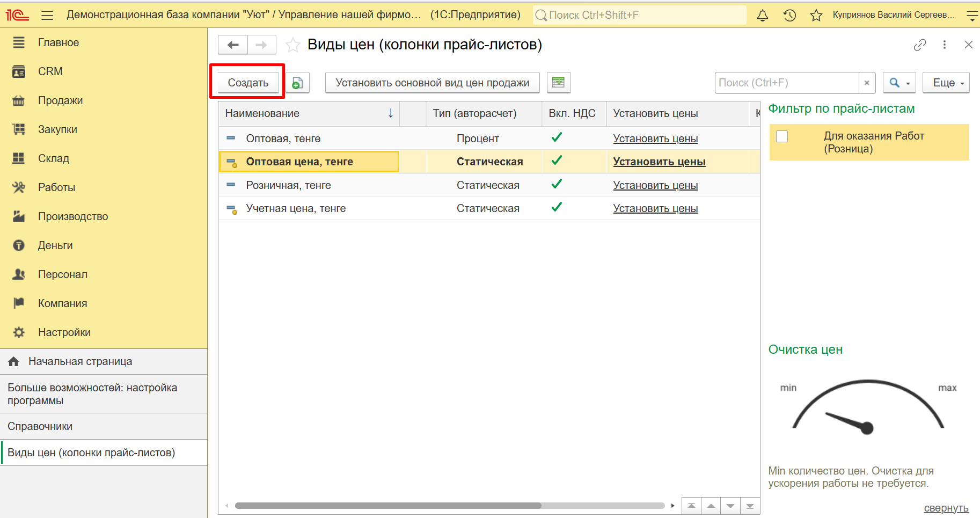Screen dimensions: 980x518
Task: Click 'Установить цены' for Розничная, тенге
Action: [655, 185]
